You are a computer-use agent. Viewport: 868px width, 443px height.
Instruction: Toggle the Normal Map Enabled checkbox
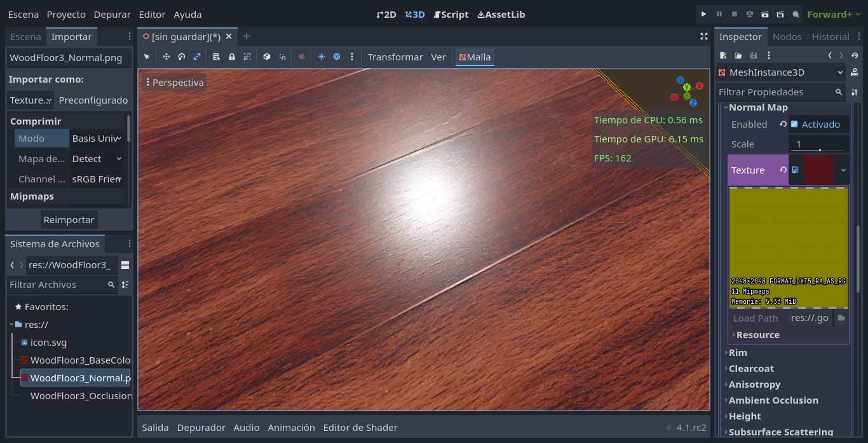[x=794, y=124]
